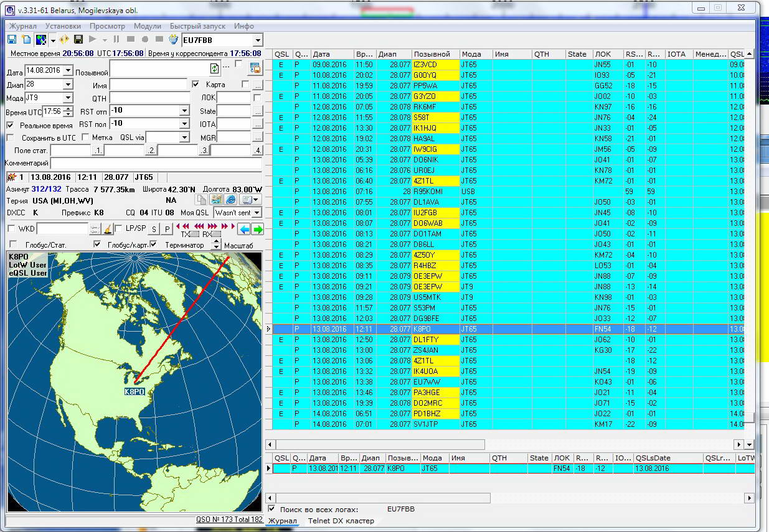Toggle the Метка checkbox

point(85,138)
